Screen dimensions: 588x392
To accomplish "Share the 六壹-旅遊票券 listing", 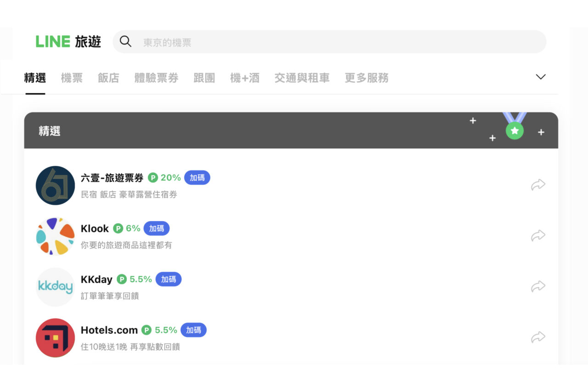I will 538,185.
